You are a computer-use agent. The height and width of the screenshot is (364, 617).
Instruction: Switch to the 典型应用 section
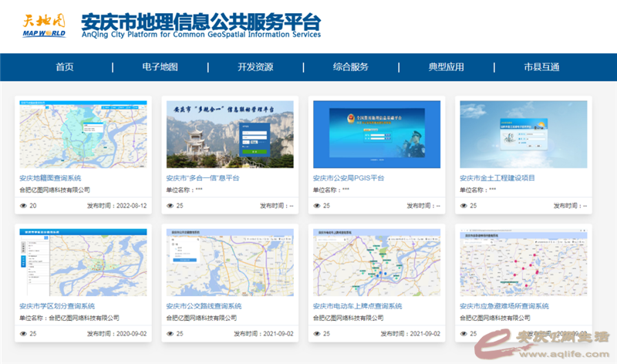(x=447, y=67)
